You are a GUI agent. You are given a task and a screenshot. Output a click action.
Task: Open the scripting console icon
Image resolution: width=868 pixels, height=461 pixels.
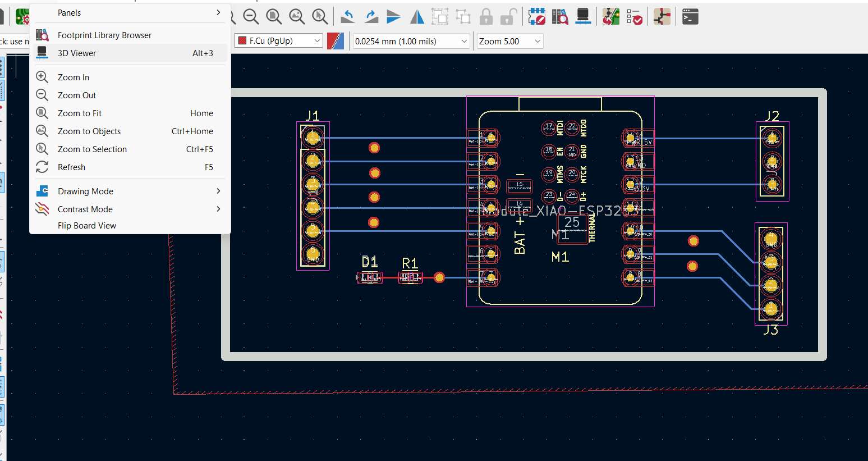point(690,17)
